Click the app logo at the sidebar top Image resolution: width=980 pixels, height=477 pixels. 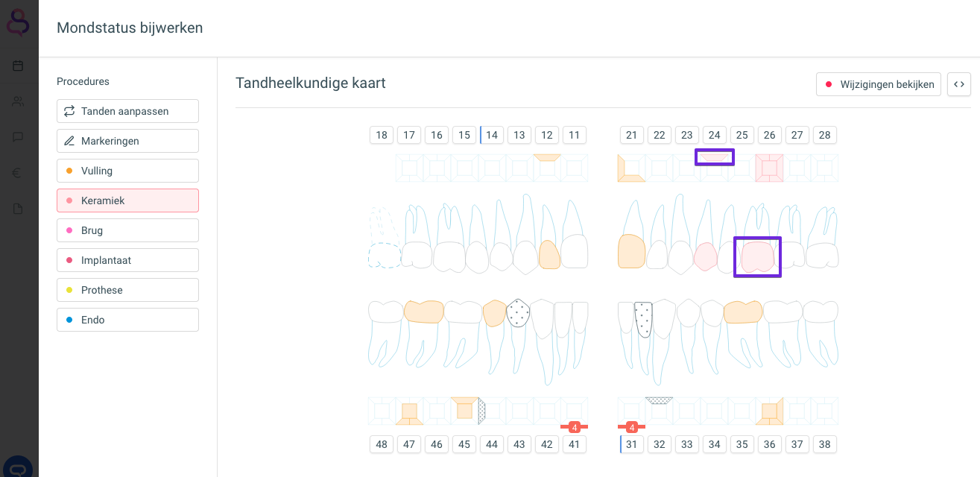pos(18,22)
